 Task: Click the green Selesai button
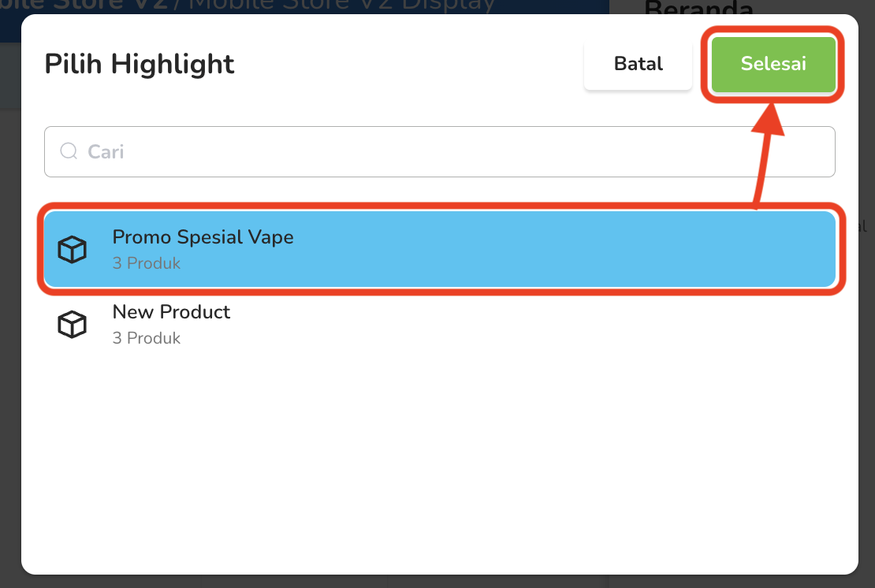(x=773, y=64)
